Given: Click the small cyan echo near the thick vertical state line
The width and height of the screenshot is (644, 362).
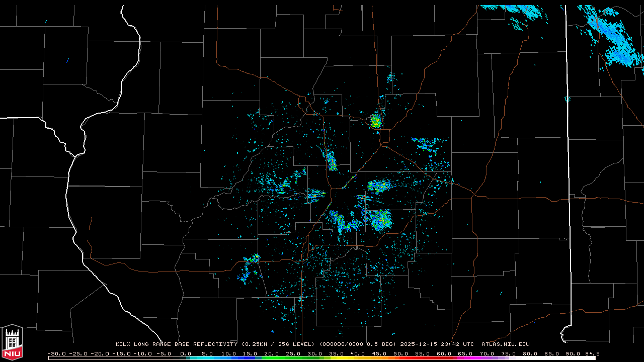Looking at the screenshot, I should 568,99.
